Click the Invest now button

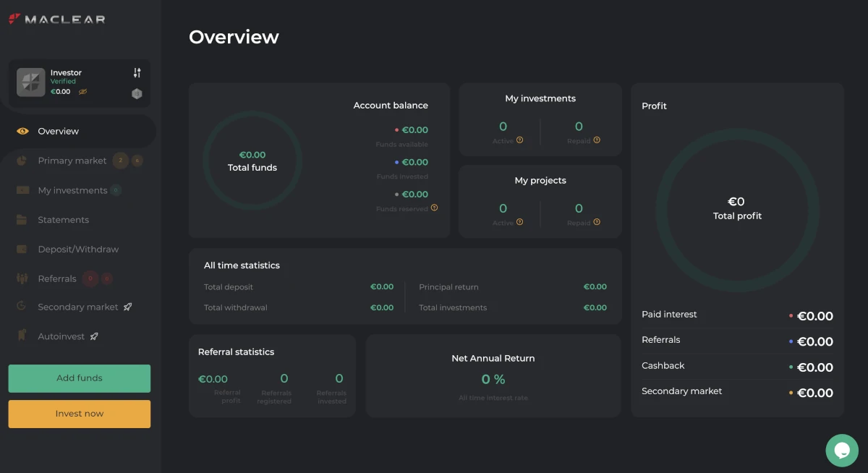(80, 414)
